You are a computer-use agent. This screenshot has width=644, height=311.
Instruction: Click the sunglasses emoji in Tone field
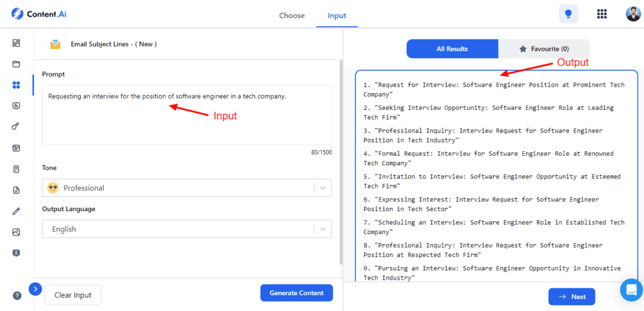[x=53, y=188]
